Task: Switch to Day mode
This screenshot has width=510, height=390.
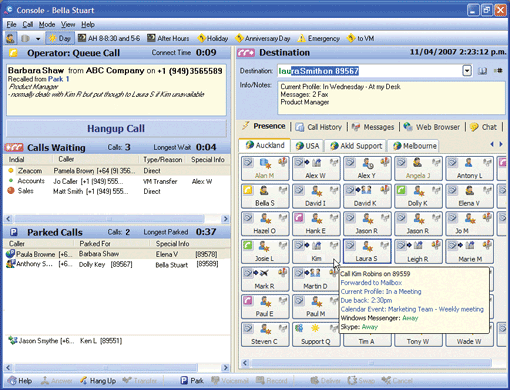Action: pos(59,38)
